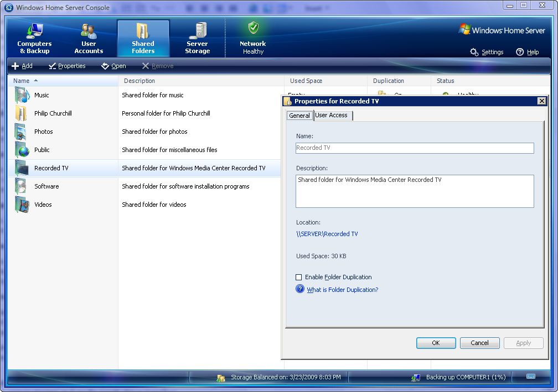
Task: Select the Philip Churchill row name
Action: click(x=53, y=113)
